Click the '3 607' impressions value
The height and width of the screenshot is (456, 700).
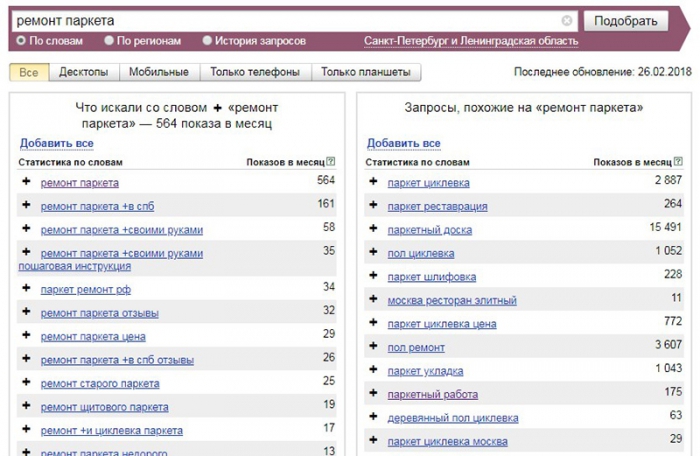(668, 344)
